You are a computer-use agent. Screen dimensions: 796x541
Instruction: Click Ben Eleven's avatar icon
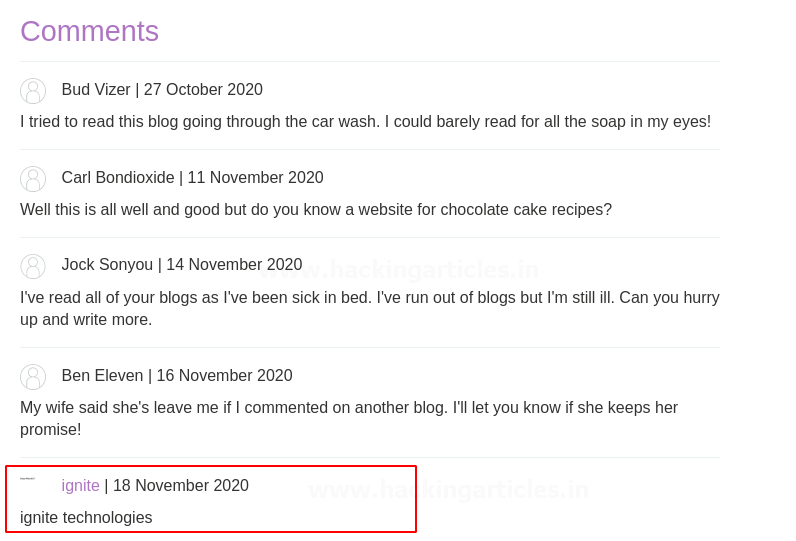(x=33, y=377)
